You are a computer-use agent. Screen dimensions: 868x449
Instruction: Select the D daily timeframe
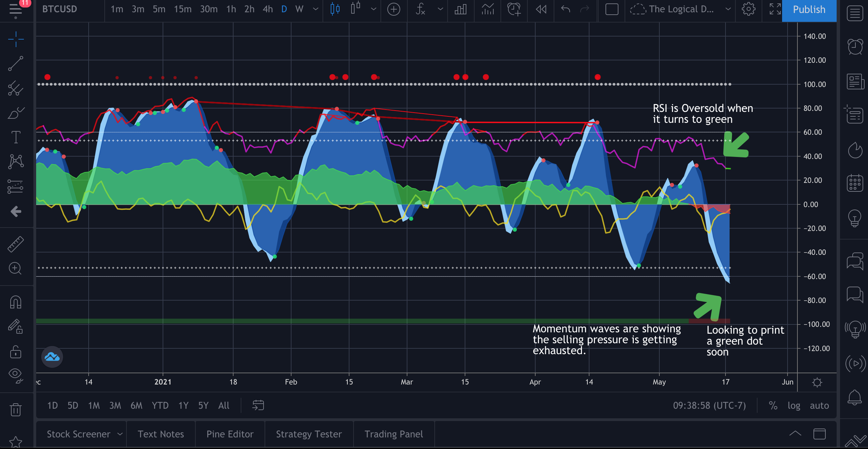tap(284, 9)
